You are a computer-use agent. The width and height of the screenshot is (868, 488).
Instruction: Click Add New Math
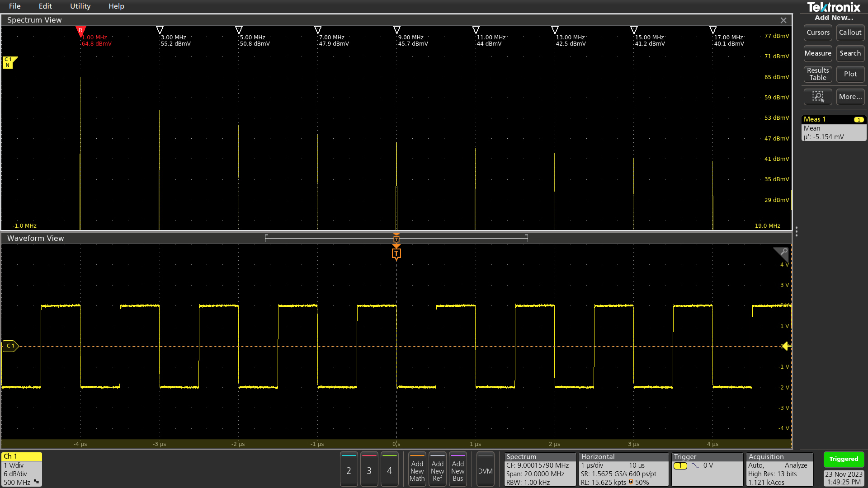click(x=417, y=469)
